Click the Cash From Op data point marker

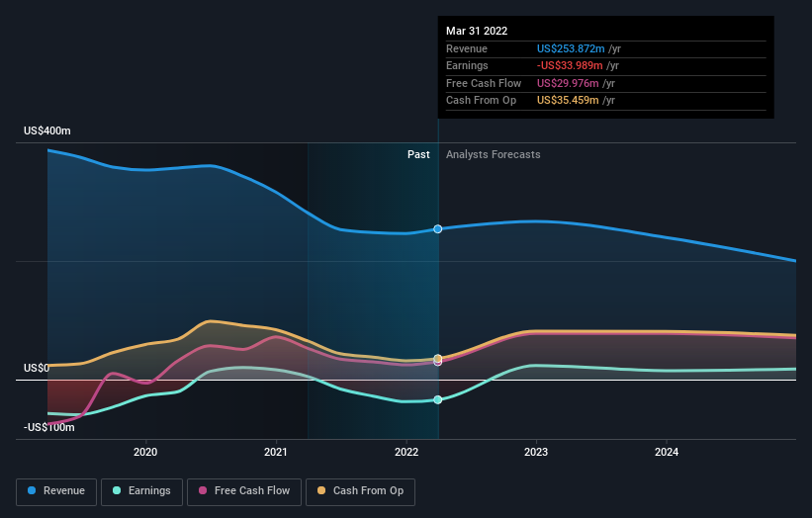pyautogui.click(x=437, y=358)
